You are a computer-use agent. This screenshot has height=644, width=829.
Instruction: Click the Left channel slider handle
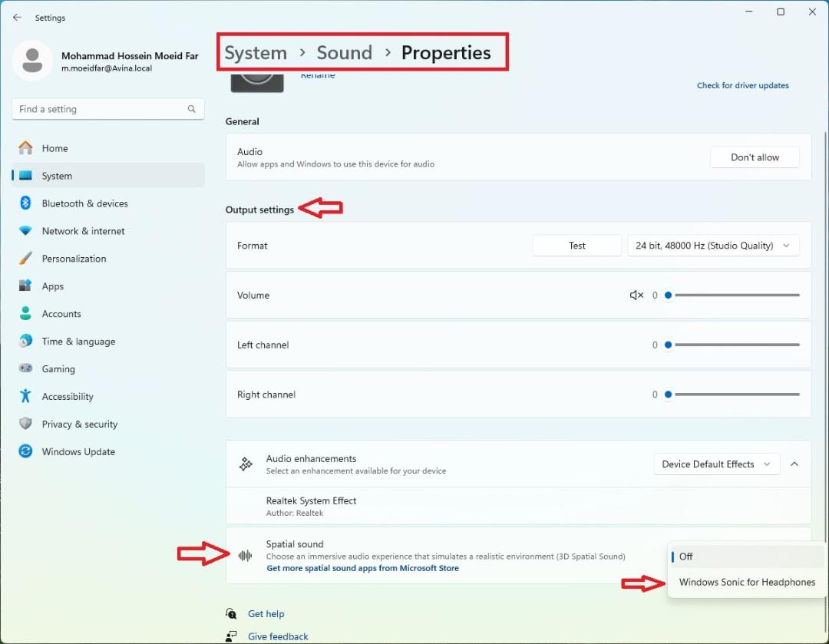(x=668, y=345)
